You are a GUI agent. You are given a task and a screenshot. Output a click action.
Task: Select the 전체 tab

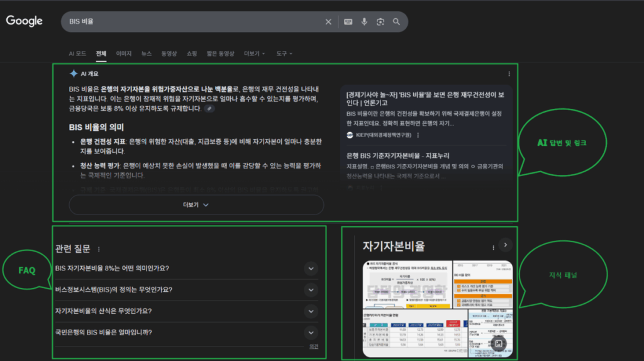coord(101,54)
